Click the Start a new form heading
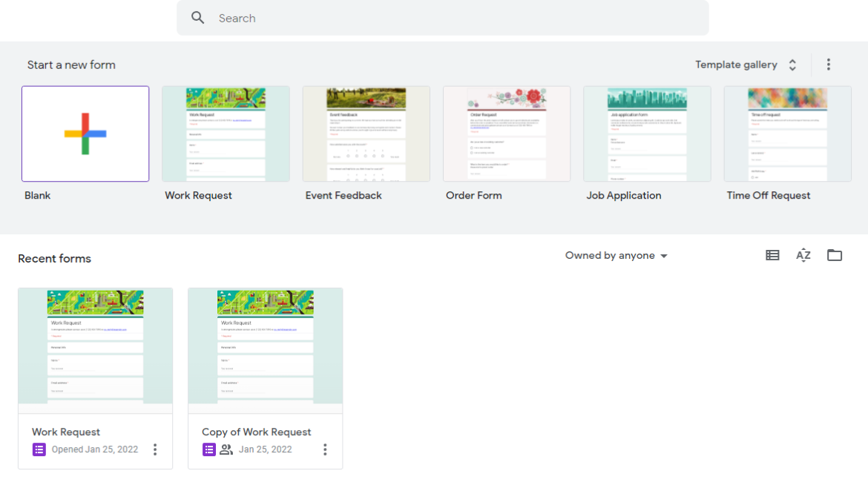The image size is (868, 488). pyautogui.click(x=71, y=65)
